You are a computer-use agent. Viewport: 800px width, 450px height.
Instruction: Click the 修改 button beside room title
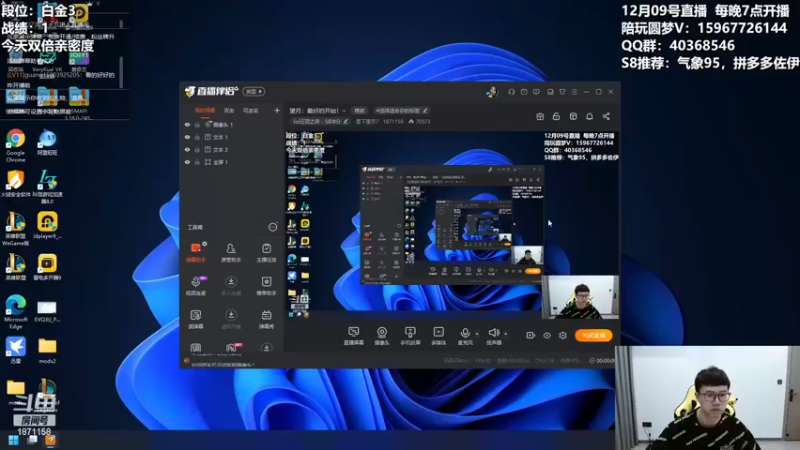pyautogui.click(x=360, y=111)
